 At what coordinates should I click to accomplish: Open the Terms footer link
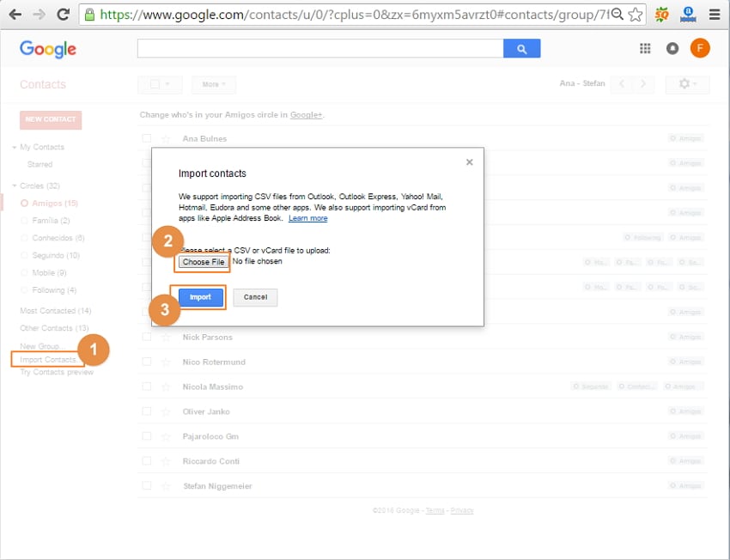click(435, 511)
